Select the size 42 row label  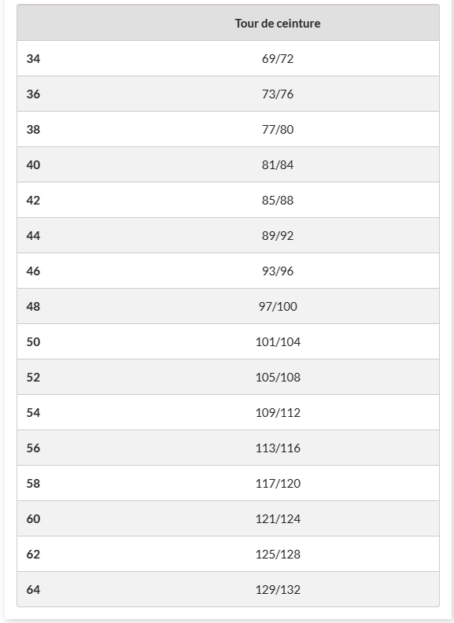click(x=33, y=200)
